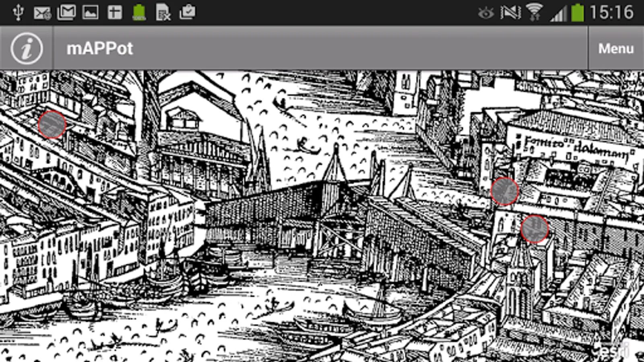Viewport: 644px width, 362px height.
Task: Select the marker just below the dalamanj label
Action: pyautogui.click(x=504, y=191)
